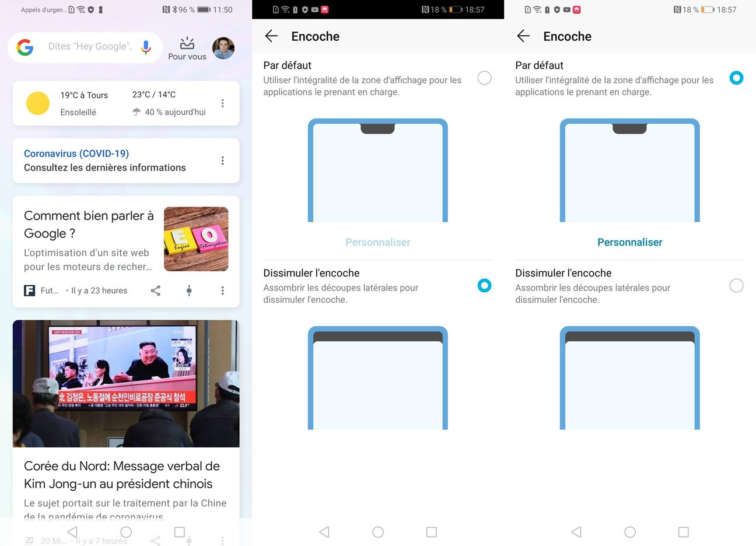Screen dimensions: 756x546
Task: Tap recents square on middle Encoche screen
Action: point(432,532)
